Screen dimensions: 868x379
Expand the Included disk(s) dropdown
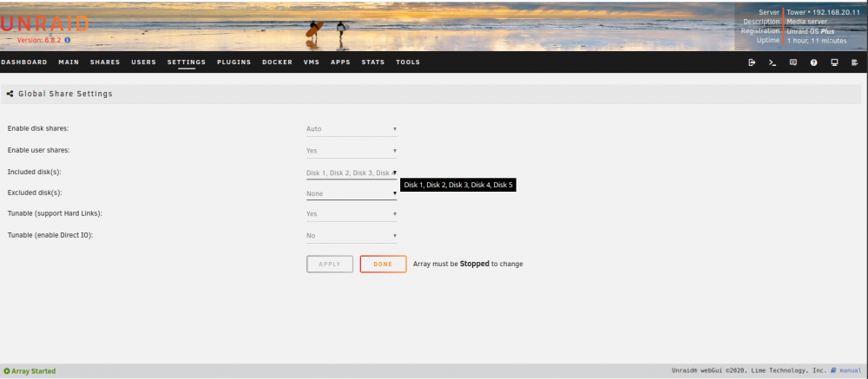click(x=352, y=173)
